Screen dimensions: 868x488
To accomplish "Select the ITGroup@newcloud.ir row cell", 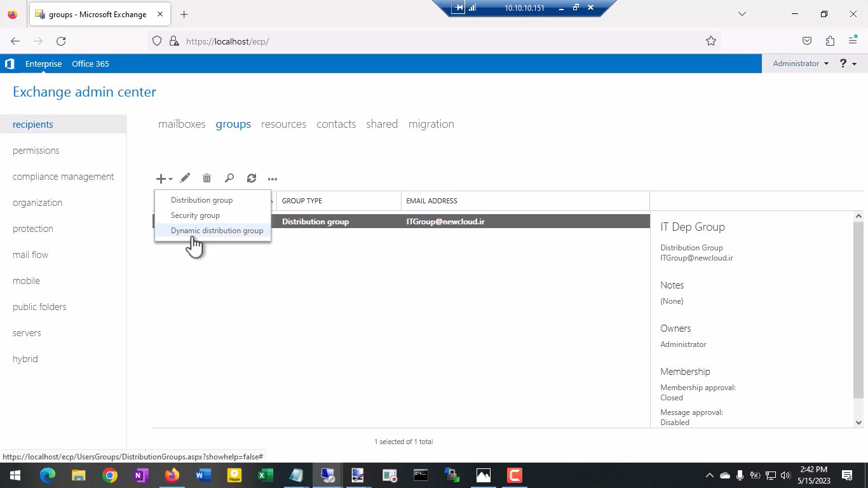I will pyautogui.click(x=445, y=222).
